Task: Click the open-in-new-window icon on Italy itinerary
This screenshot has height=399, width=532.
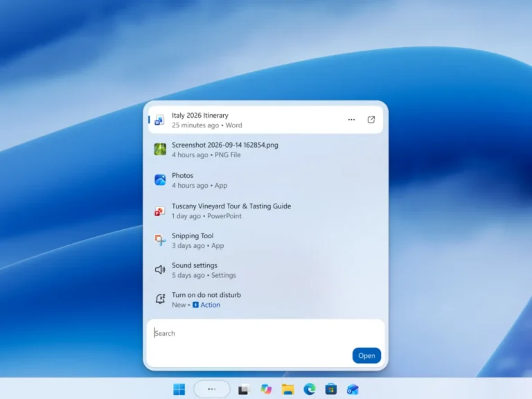Action: click(371, 120)
